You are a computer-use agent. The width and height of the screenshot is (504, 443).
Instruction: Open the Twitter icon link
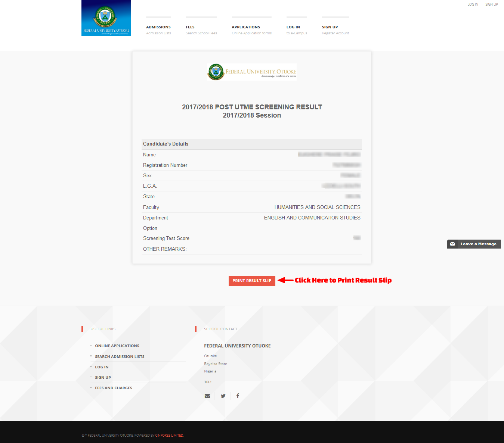tap(223, 396)
